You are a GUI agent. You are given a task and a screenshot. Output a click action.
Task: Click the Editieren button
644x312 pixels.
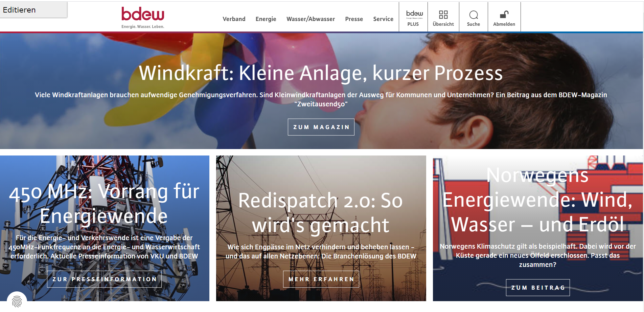33,10
